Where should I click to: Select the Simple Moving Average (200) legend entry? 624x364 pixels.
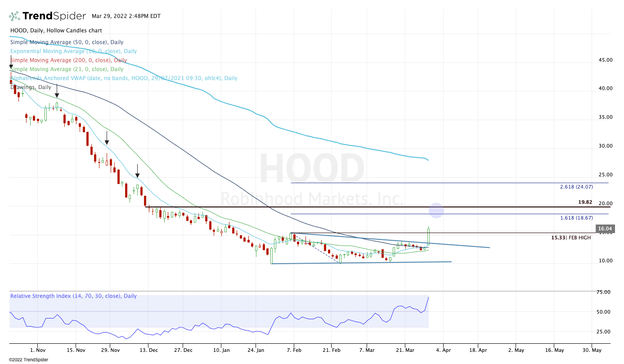coord(68,60)
